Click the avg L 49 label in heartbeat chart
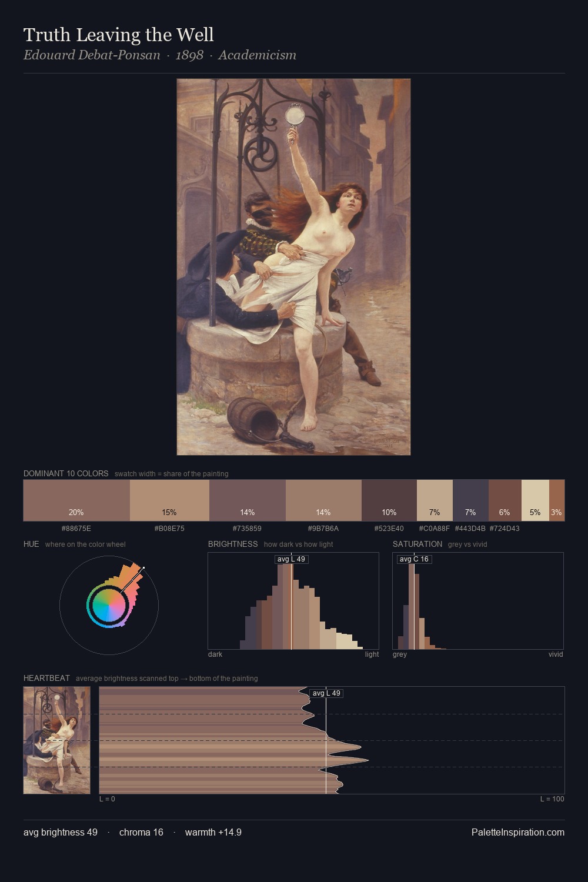This screenshot has width=588, height=882. (326, 693)
